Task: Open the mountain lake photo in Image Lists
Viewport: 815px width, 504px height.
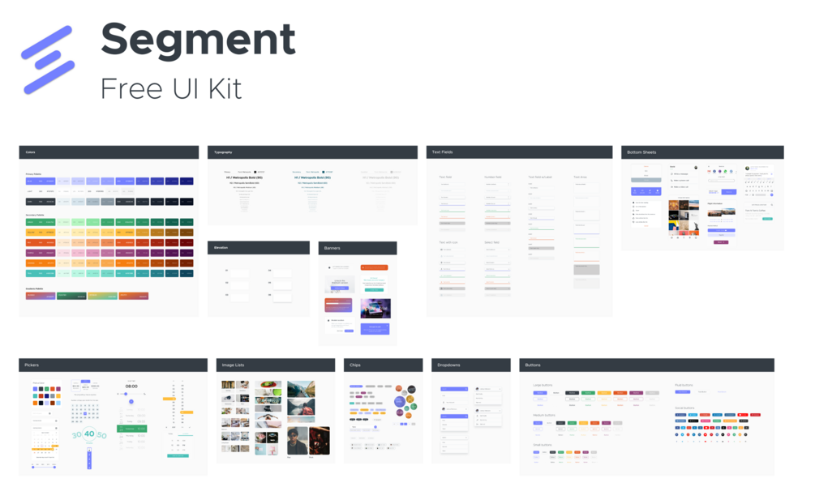Action: tap(301, 389)
